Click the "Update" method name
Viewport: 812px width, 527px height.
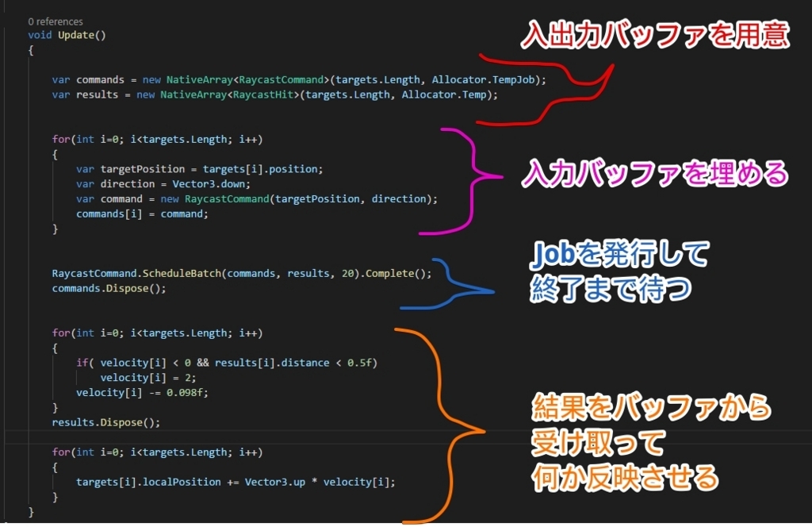tap(76, 35)
